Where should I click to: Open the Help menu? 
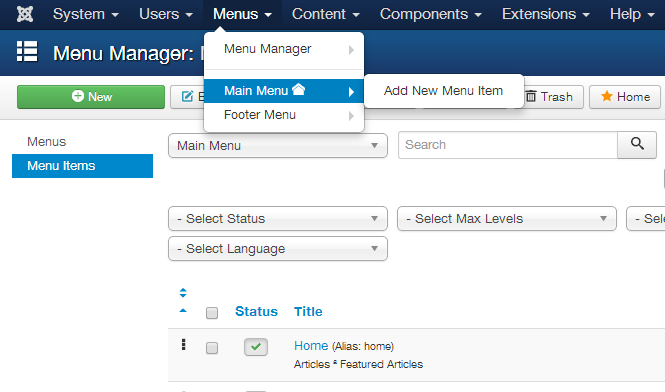point(632,14)
